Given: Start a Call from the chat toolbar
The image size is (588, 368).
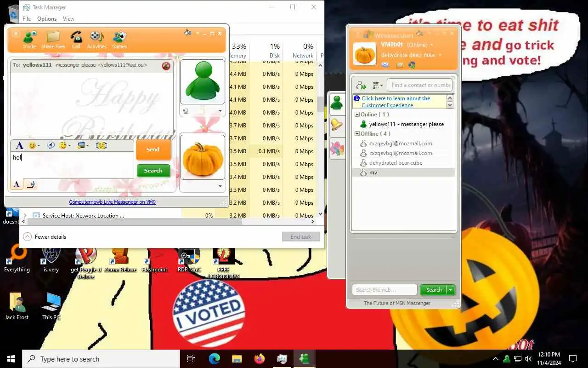Looking at the screenshot, I should [x=76, y=40].
